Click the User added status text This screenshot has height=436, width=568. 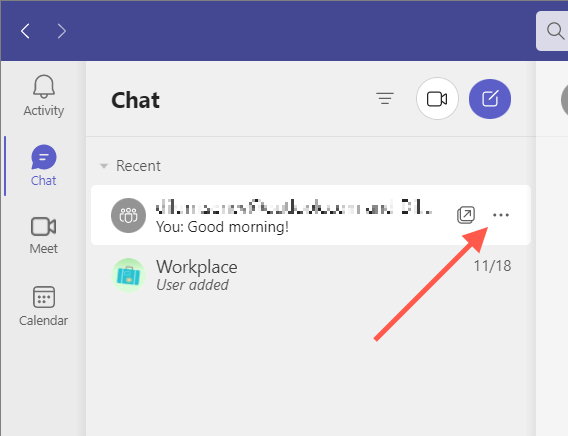[192, 285]
